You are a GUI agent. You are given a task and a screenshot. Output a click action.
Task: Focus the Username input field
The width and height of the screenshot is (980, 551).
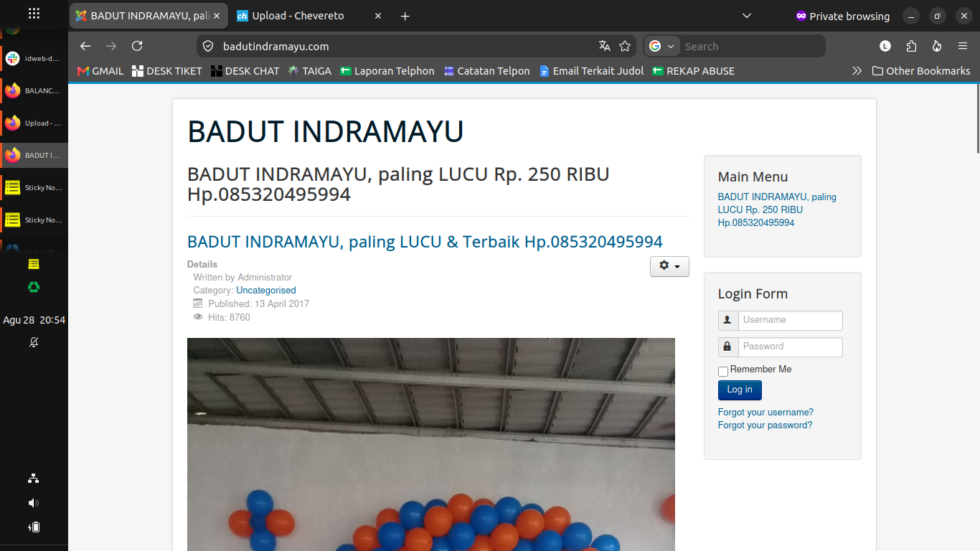tap(790, 320)
